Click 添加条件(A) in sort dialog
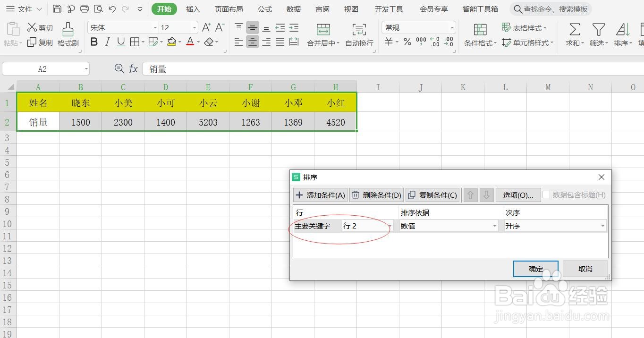The width and height of the screenshot is (644, 338). coord(320,195)
